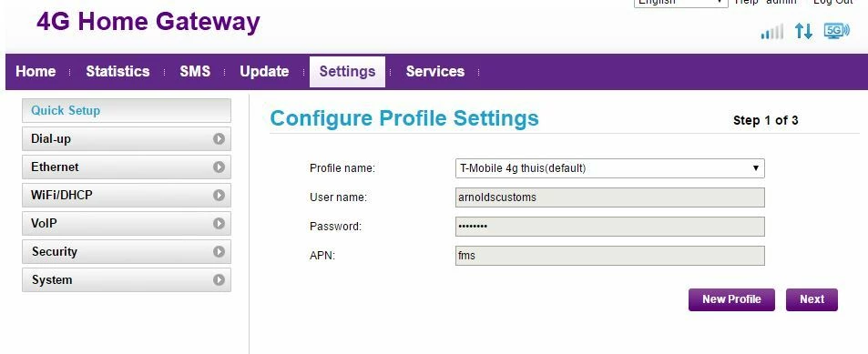Open the SMS tab
The height and width of the screenshot is (354, 868).
(195, 71)
